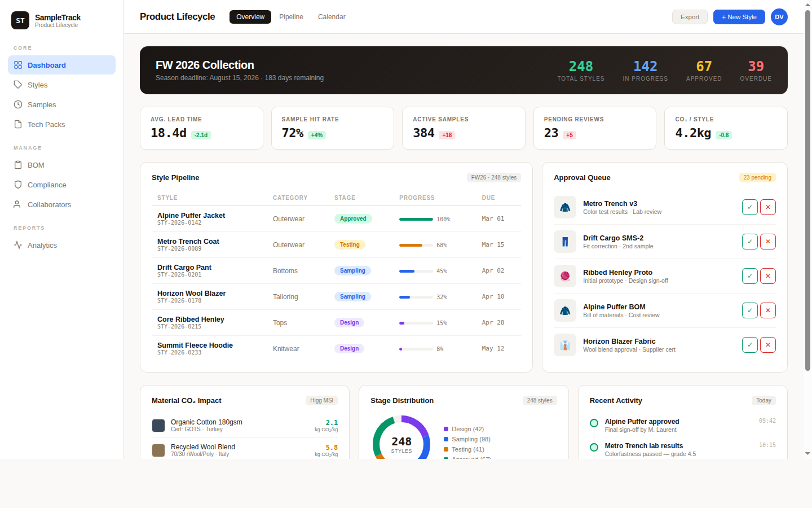Reject Metro Trench v3 with the X
The image size is (812, 508).
tap(768, 207)
